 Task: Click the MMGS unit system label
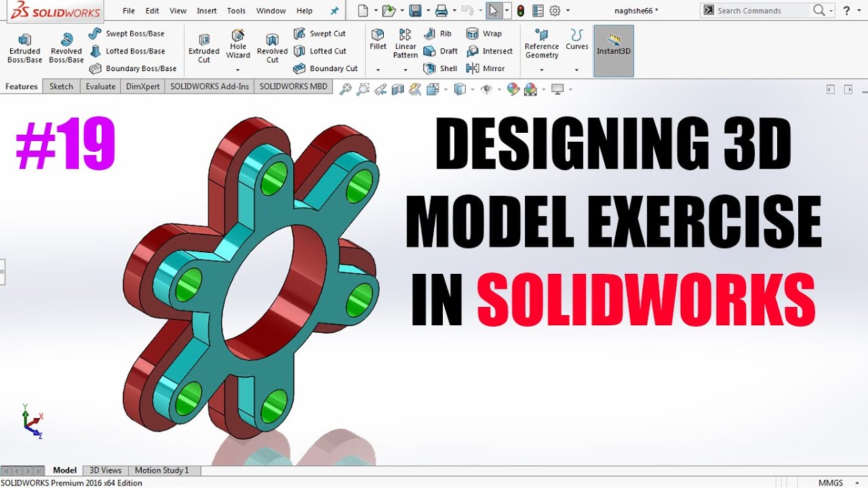point(831,483)
